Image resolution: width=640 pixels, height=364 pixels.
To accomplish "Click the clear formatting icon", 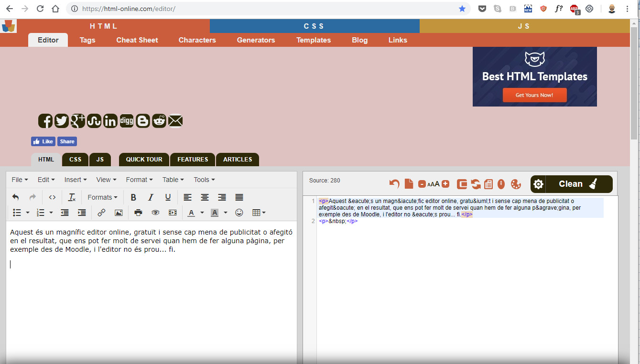I will pos(72,197).
